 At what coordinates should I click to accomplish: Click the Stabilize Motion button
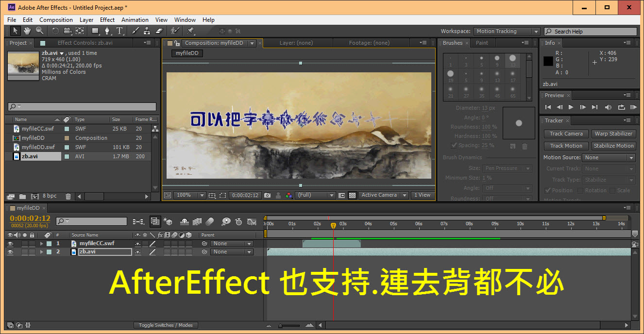613,146
